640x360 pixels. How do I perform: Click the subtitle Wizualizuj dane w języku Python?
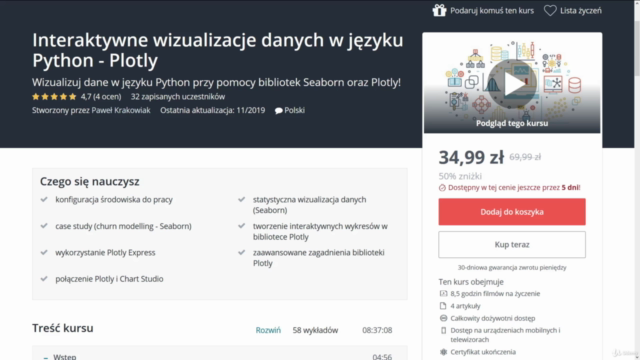point(216,82)
